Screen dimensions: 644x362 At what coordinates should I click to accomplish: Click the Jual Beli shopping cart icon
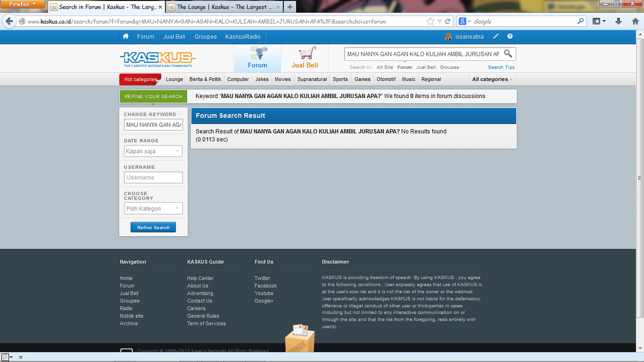coord(307,53)
